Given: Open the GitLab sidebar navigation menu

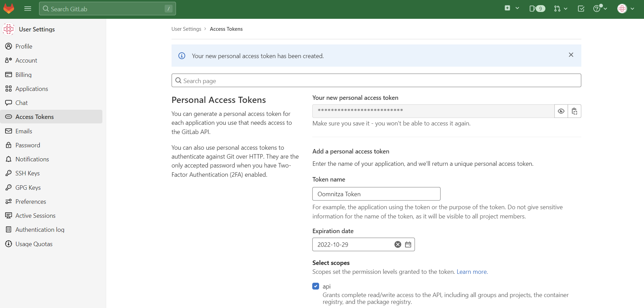Looking at the screenshot, I should click(27, 9).
